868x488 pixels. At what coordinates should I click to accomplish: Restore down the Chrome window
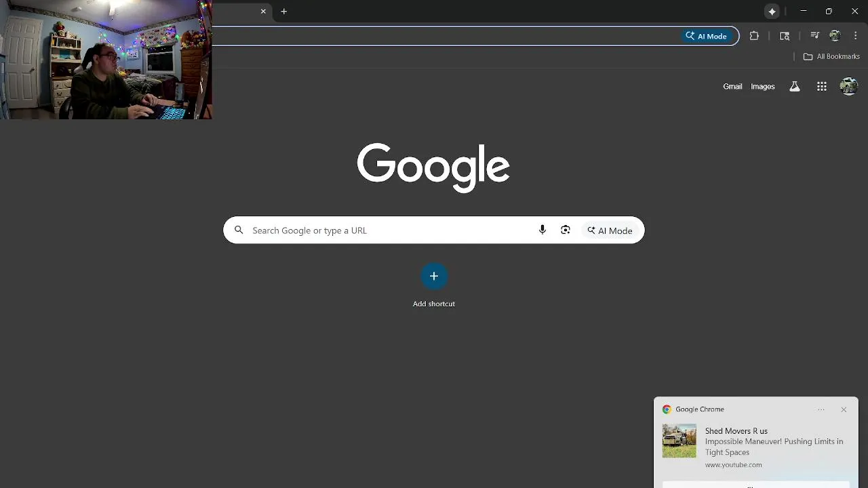(829, 12)
